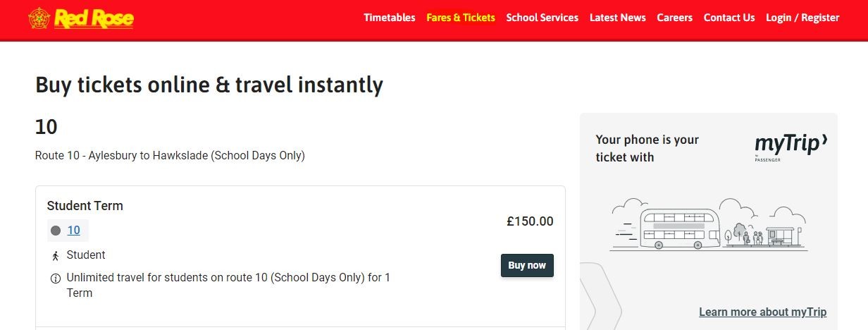Go to School Services page
This screenshot has width=868, height=330.
[542, 18]
